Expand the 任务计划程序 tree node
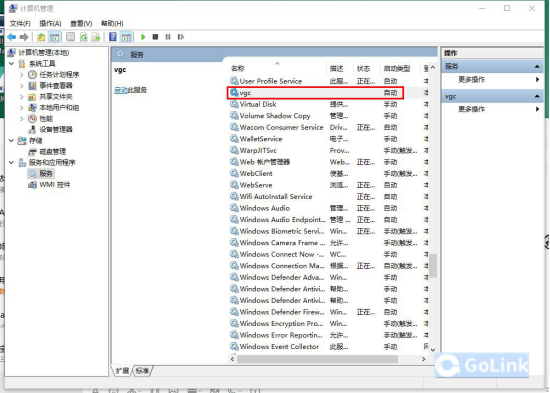This screenshot has height=393, width=550. [x=22, y=75]
